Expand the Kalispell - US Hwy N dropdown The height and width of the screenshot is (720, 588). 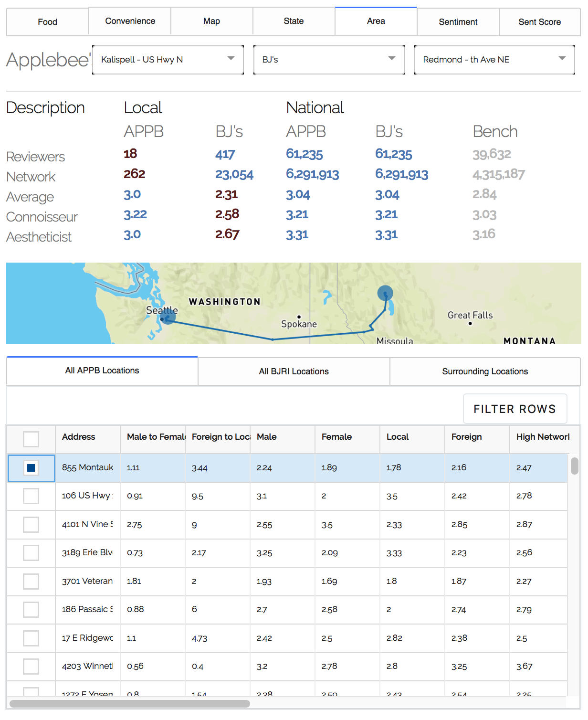[168, 60]
